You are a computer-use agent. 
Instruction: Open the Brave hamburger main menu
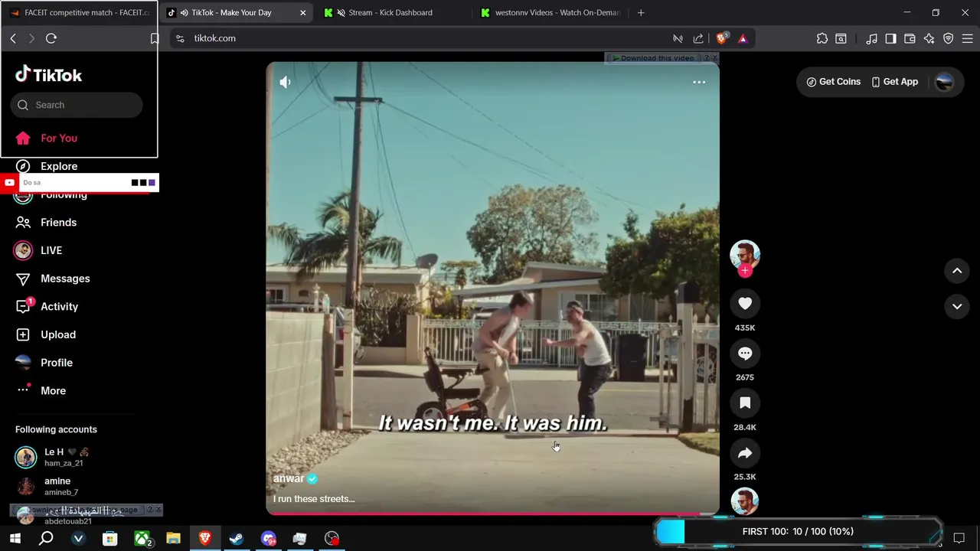click(967, 38)
